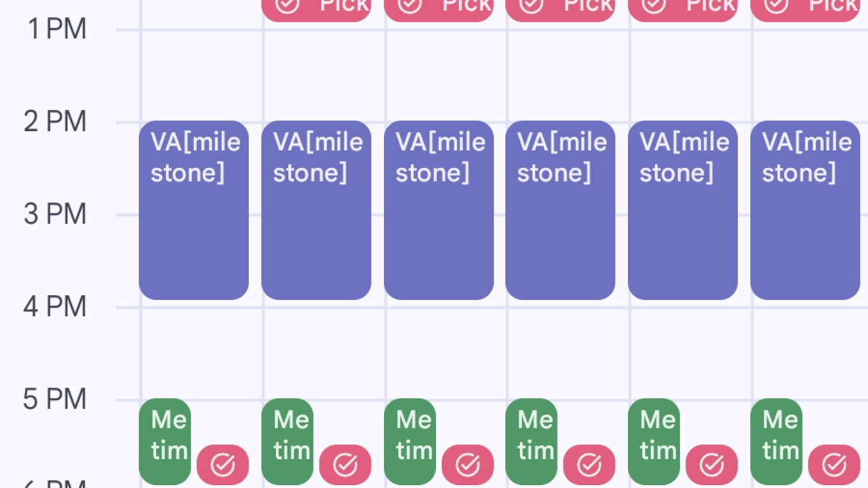Click the pink check task in the fourth column at 5 PM
Screen dimensions: 868x488
[x=589, y=465]
